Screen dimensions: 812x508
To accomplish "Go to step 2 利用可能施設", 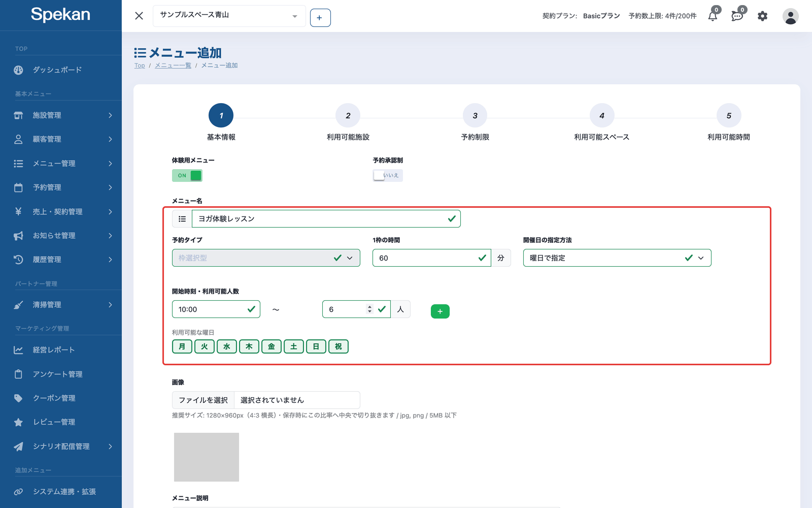I will point(348,116).
